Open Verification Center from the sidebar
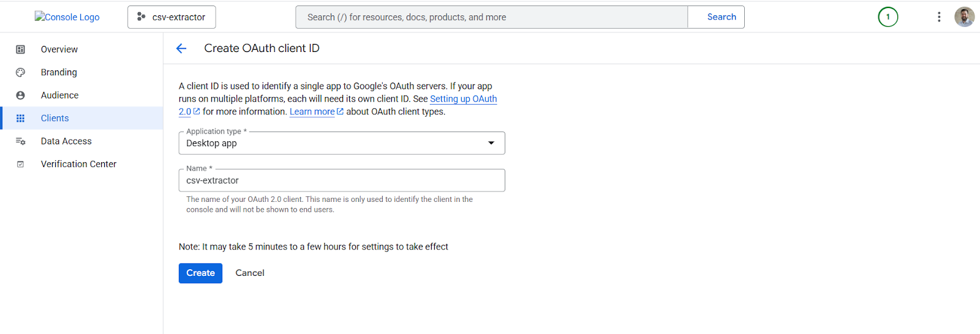 [78, 164]
